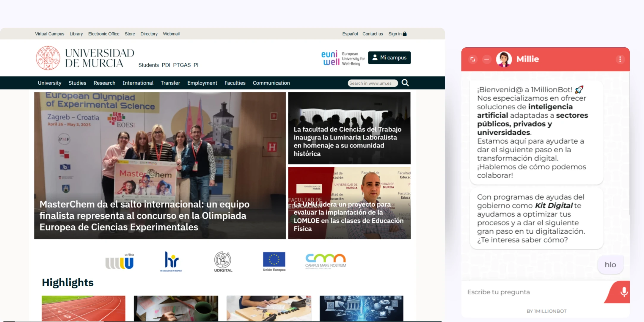The height and width of the screenshot is (322, 644).
Task: Click the Mi campus button
Action: [x=389, y=58]
